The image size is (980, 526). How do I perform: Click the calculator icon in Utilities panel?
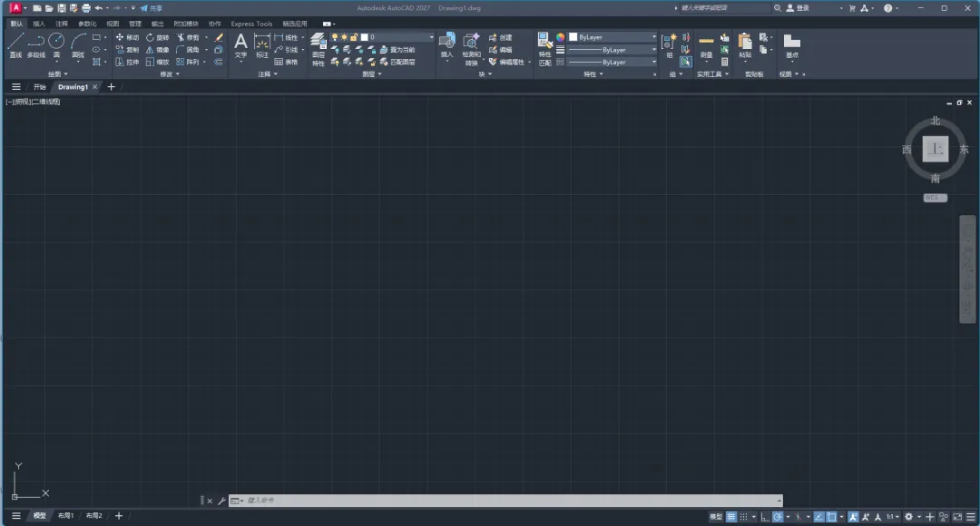[x=724, y=62]
